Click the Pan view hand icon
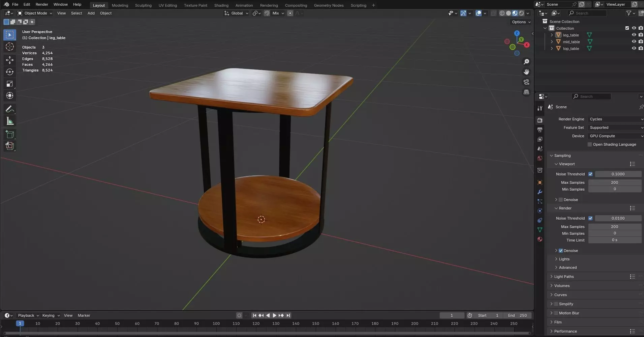644x337 pixels. (x=526, y=72)
